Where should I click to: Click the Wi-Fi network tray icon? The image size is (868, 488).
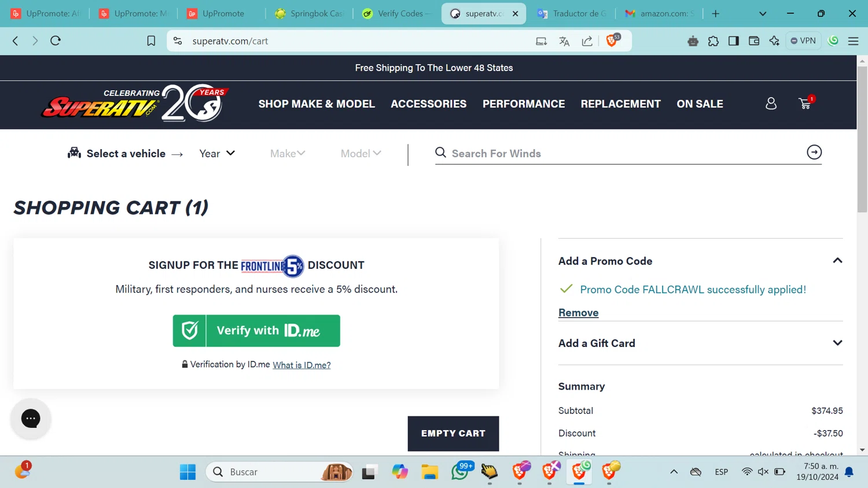pos(747,472)
